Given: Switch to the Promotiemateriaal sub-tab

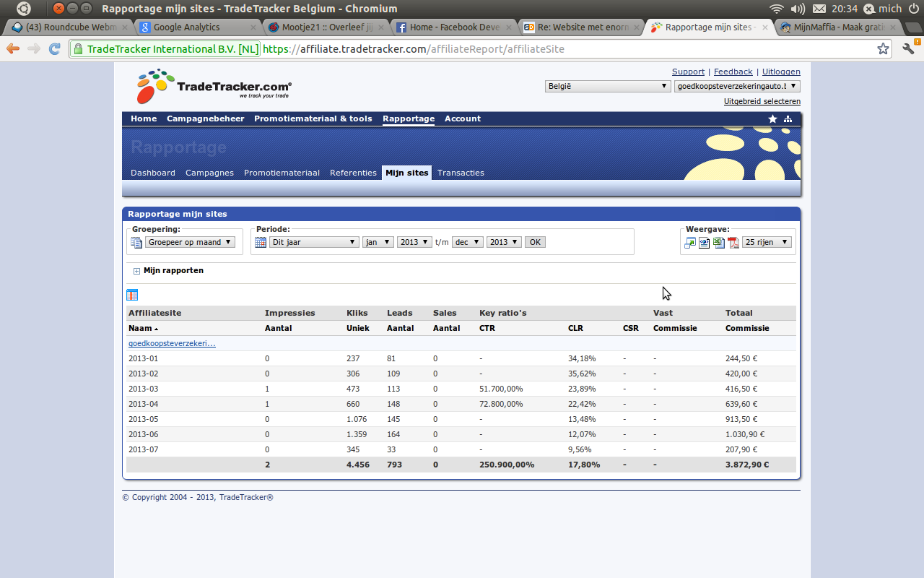Looking at the screenshot, I should tap(282, 173).
